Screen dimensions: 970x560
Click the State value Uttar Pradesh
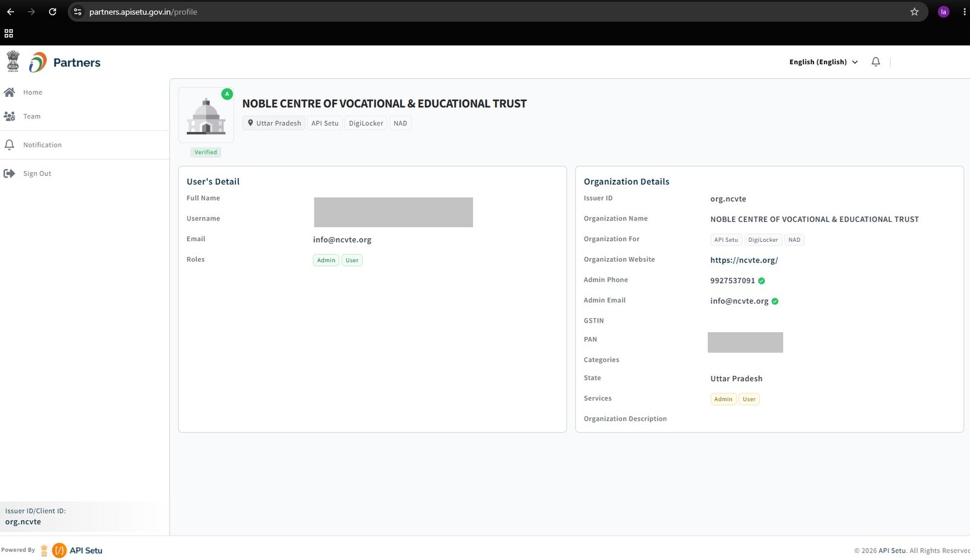click(x=737, y=379)
